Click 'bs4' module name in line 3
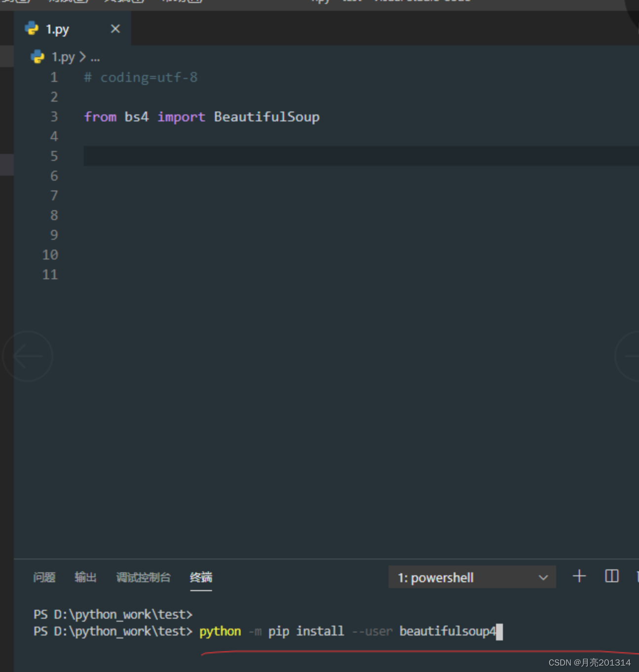Image resolution: width=639 pixels, height=672 pixels. point(137,117)
